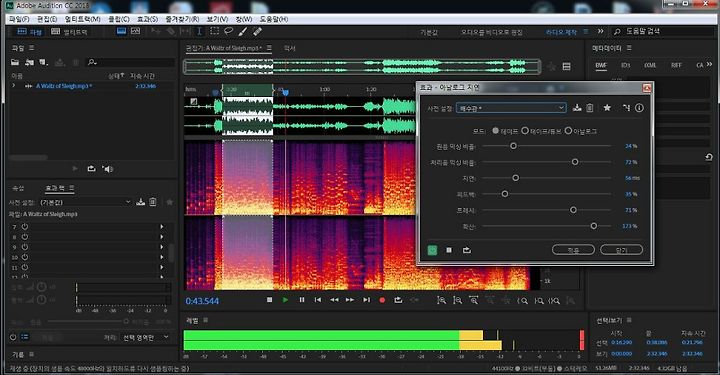This screenshot has width=720, height=375.
Task: Switch to Multitrack editor view
Action: 69,32
